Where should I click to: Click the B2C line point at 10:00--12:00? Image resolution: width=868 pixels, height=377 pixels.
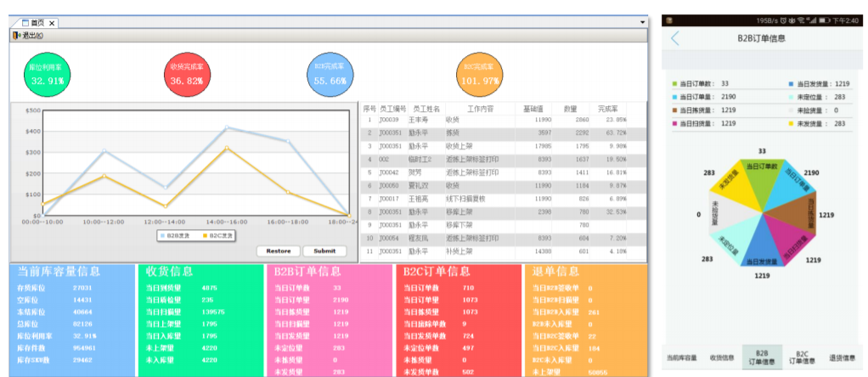point(104,176)
